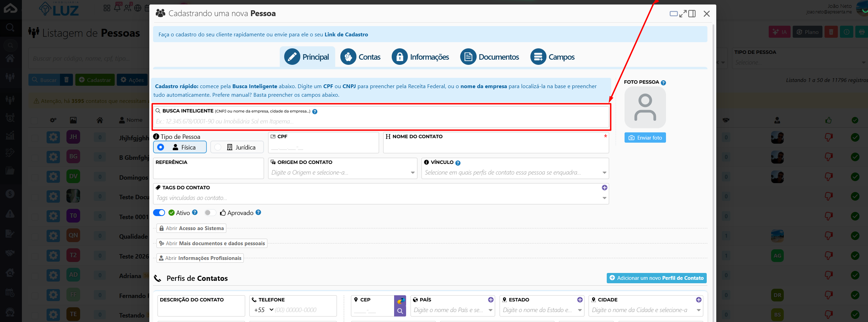Viewport: 868px width, 322px height.
Task: Expand Mais documentos e dados pessoais
Action: pyautogui.click(x=212, y=243)
